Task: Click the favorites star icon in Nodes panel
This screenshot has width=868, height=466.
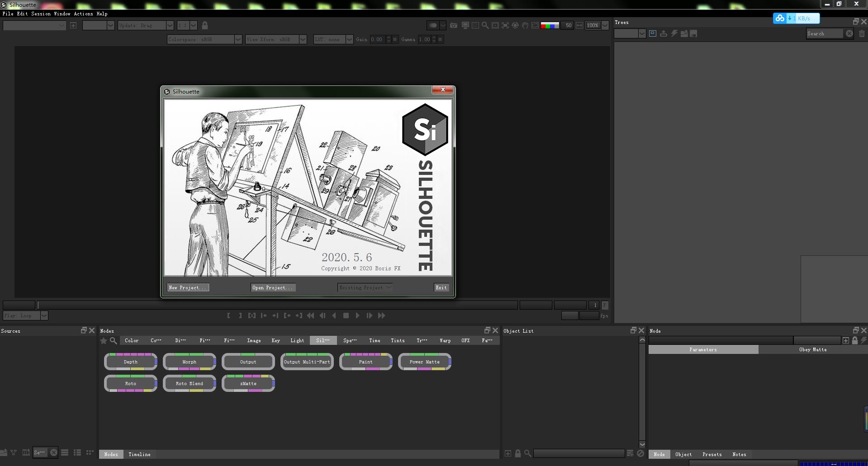Action: tap(104, 340)
